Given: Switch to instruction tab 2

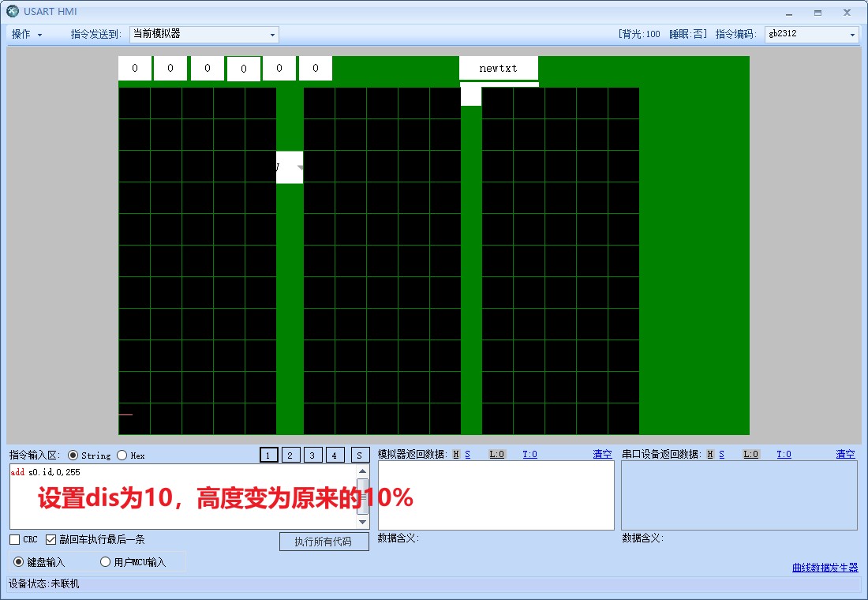Looking at the screenshot, I should click(x=290, y=456).
